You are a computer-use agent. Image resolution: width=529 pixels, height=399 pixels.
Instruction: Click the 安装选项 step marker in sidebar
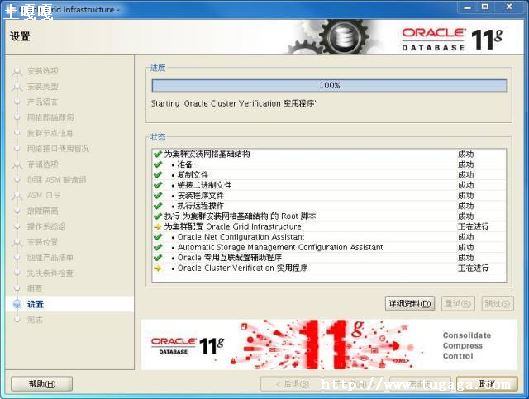tap(17, 71)
